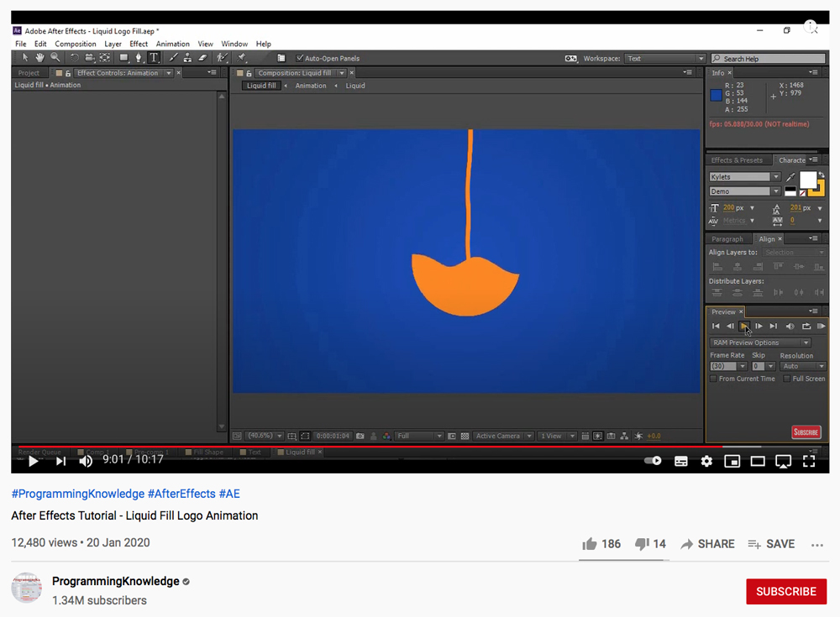The height and width of the screenshot is (617, 840).
Task: Select the Selection arrow tool in After Effects
Action: coord(24,58)
